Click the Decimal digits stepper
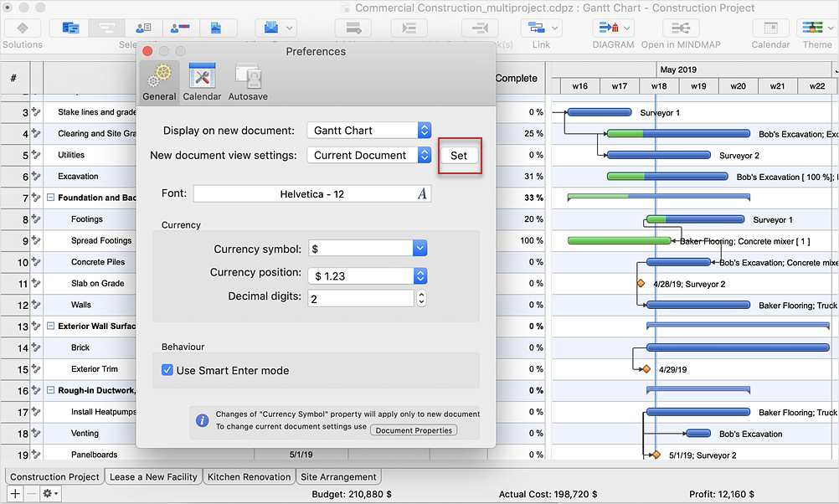 tap(421, 298)
